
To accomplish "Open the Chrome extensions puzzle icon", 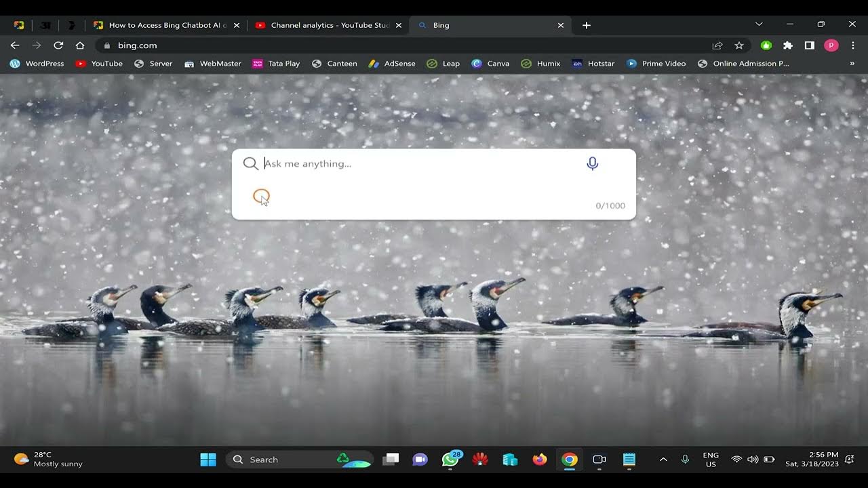I will click(x=787, y=45).
